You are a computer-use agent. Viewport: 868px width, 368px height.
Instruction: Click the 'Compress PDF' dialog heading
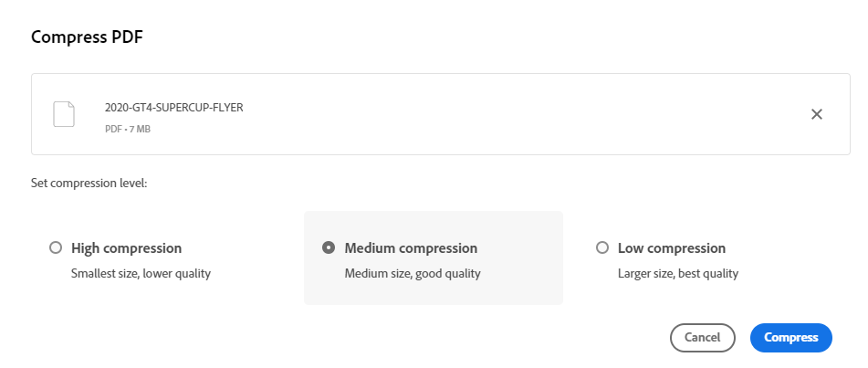point(88,37)
